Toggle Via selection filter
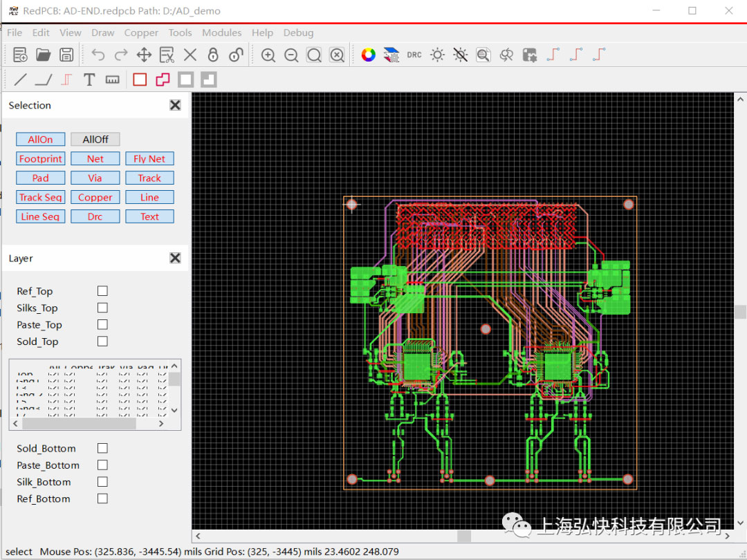The width and height of the screenshot is (747, 560). coord(95,178)
